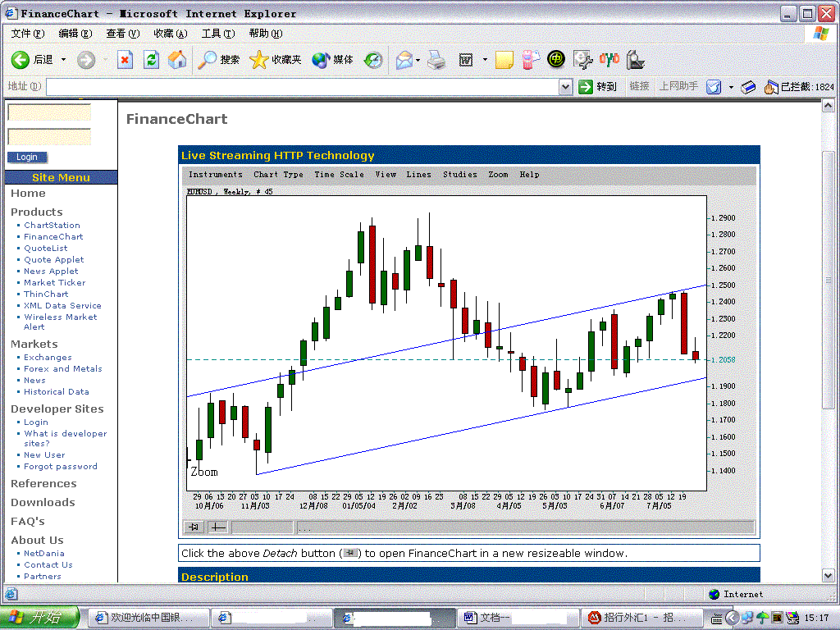The height and width of the screenshot is (630, 840).
Task: Click the eraser icon near blocked counter
Action: [748, 87]
